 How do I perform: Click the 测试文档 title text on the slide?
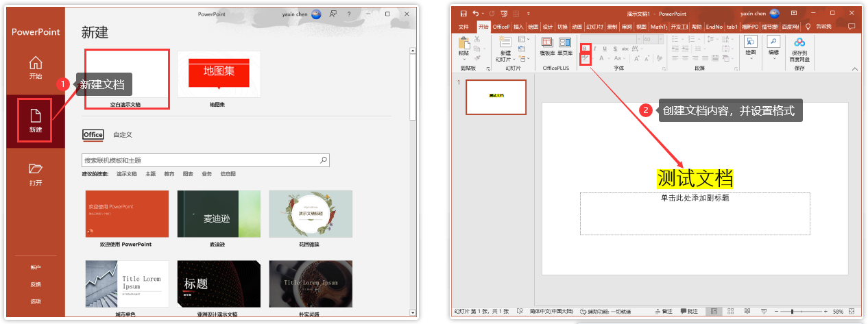pos(695,177)
